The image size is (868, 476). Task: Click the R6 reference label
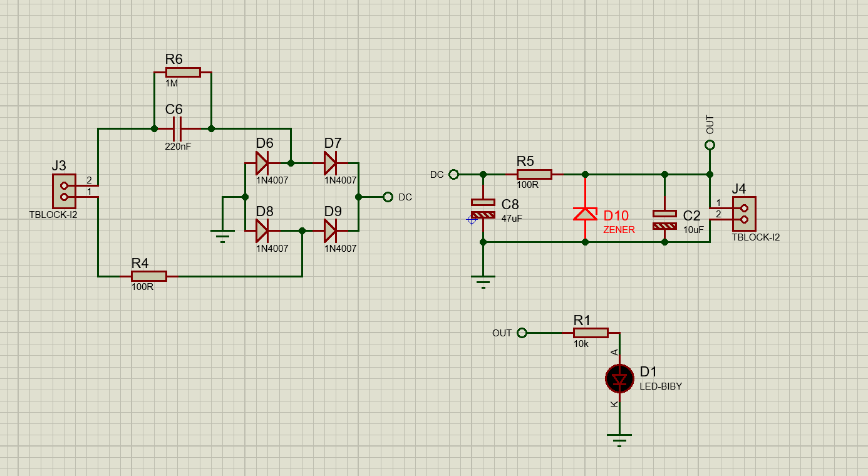point(174,59)
